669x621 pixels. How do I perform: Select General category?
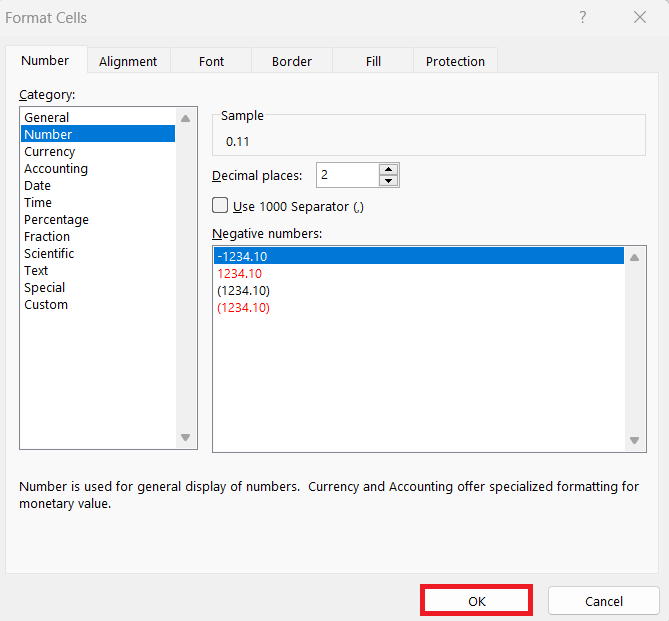click(98, 117)
